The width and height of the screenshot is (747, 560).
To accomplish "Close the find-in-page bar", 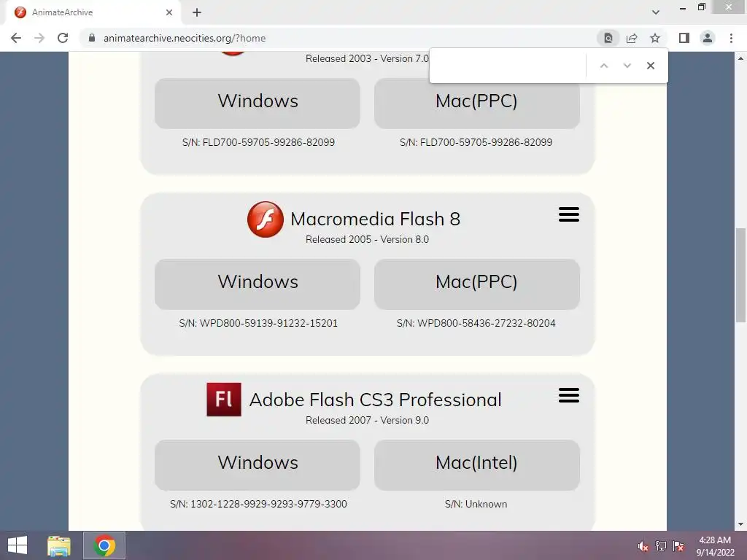I will 650,66.
